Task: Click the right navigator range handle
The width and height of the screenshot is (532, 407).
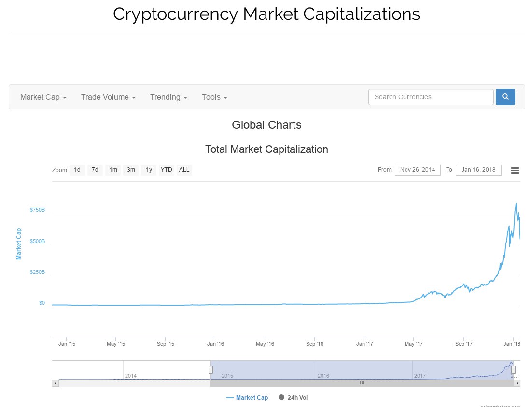Action: [x=513, y=370]
